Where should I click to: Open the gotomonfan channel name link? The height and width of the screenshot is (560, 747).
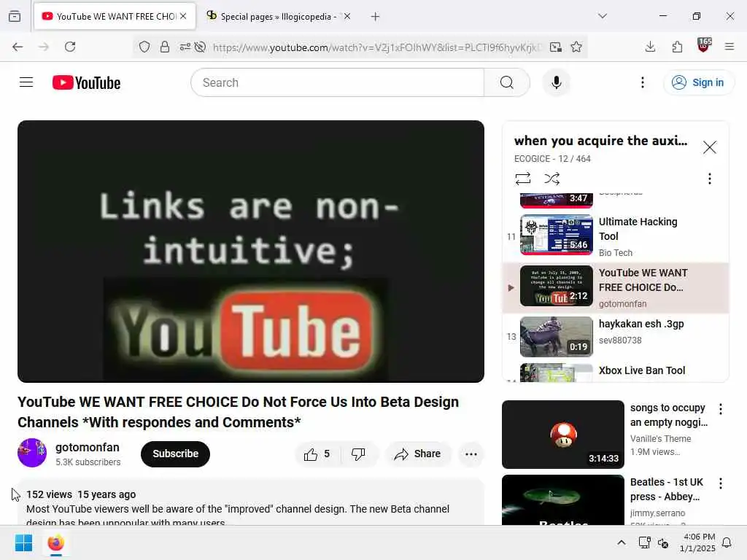[88, 448]
